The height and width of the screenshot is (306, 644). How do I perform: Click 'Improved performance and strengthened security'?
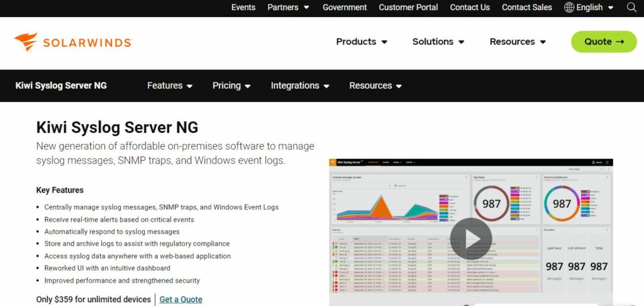[122, 281]
